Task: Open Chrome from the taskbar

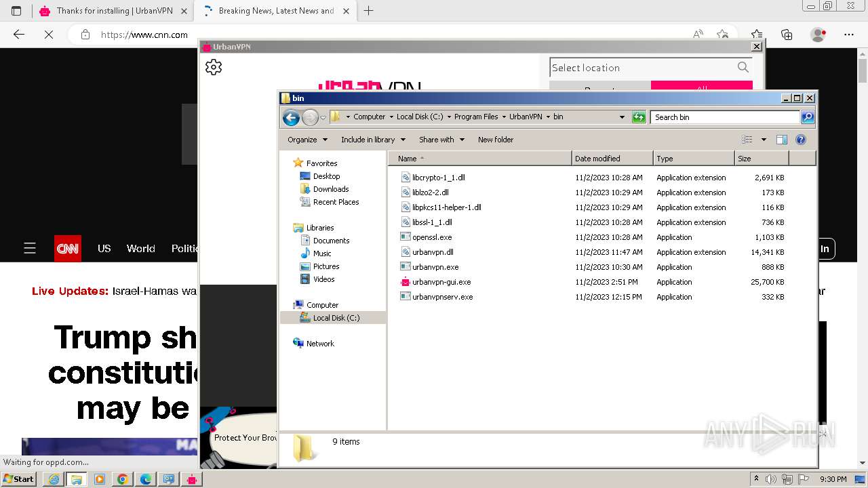Action: coord(123,479)
